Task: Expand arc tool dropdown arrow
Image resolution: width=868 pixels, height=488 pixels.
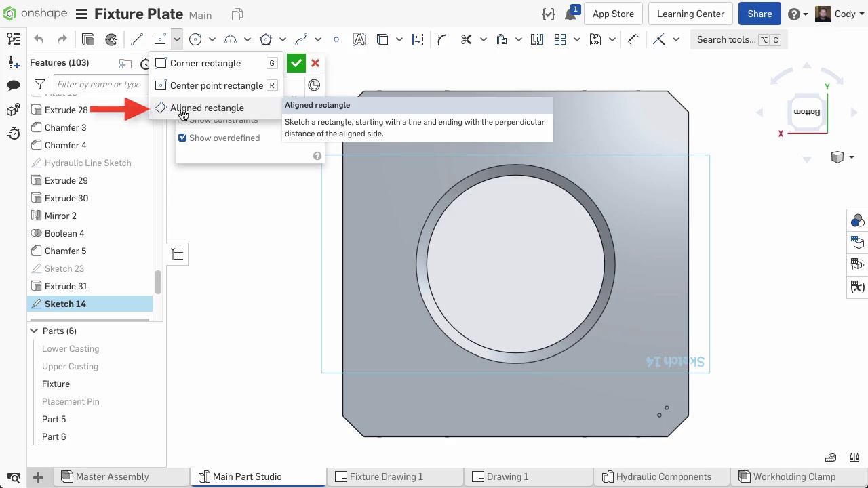Action: click(247, 39)
